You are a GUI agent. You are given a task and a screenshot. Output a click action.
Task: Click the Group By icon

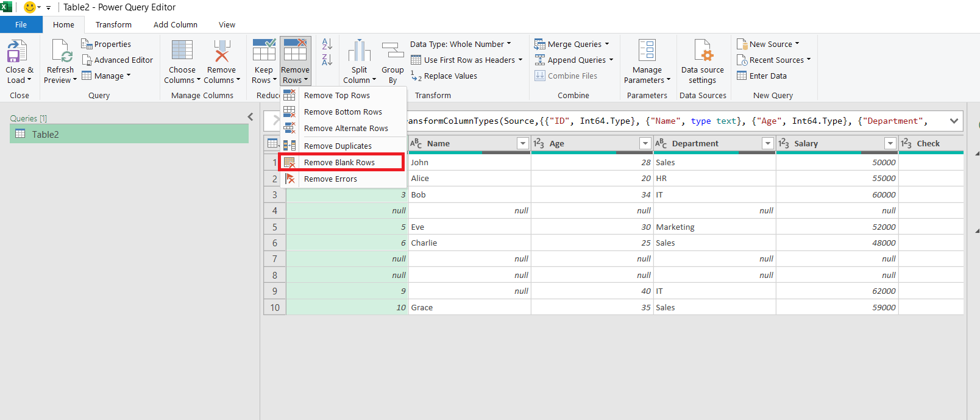pos(392,51)
